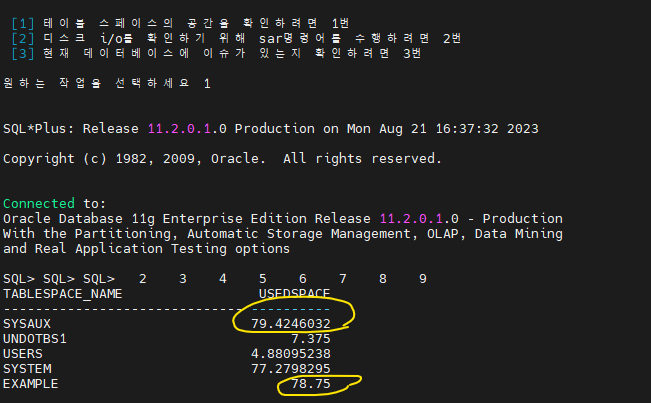Click the value "4.88095238"
651x403 pixels.
pos(291,354)
